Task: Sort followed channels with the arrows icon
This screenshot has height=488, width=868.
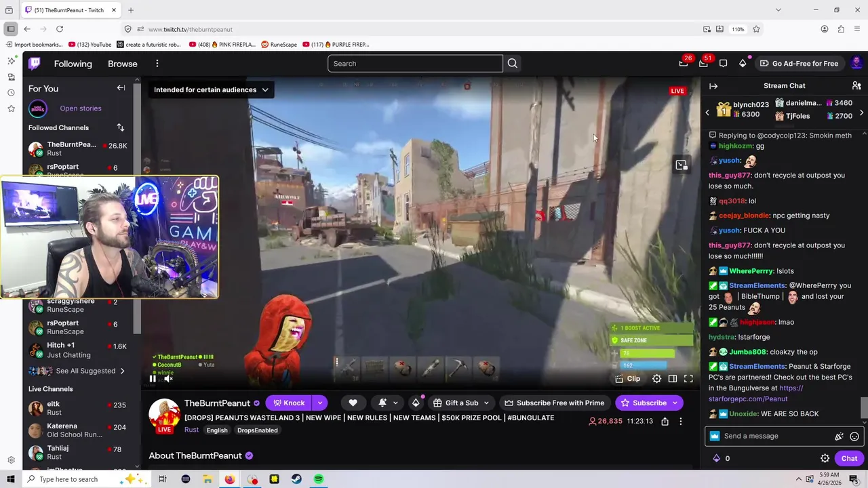Action: click(121, 127)
